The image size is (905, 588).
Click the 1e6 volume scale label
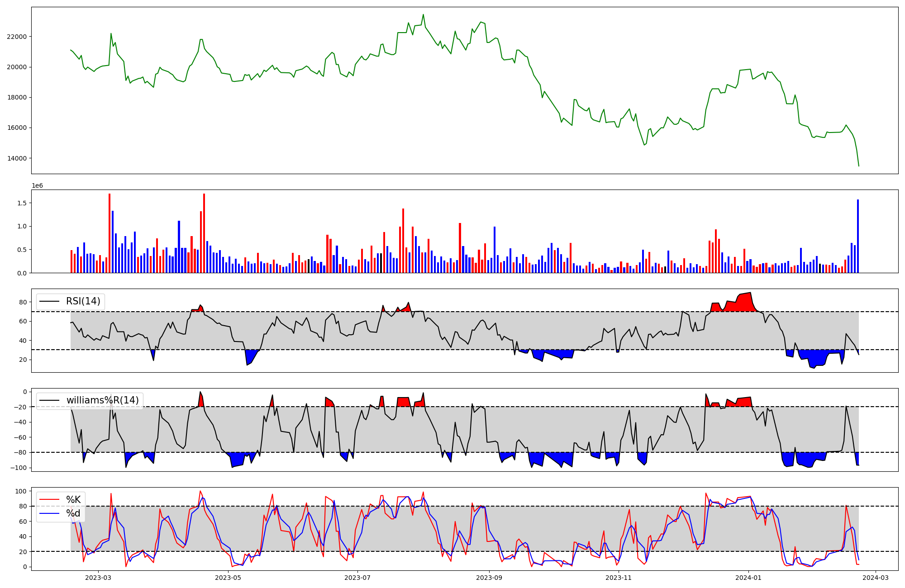click(37, 185)
